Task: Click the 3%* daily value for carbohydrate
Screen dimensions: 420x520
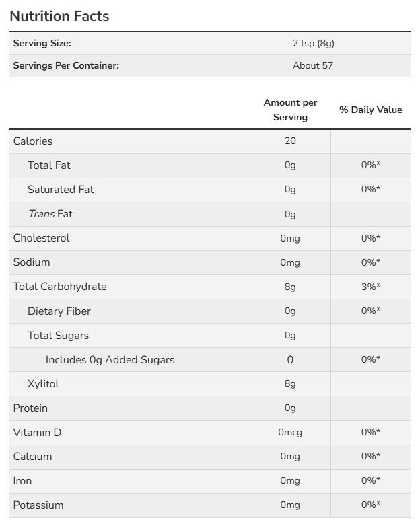Action: pos(370,287)
